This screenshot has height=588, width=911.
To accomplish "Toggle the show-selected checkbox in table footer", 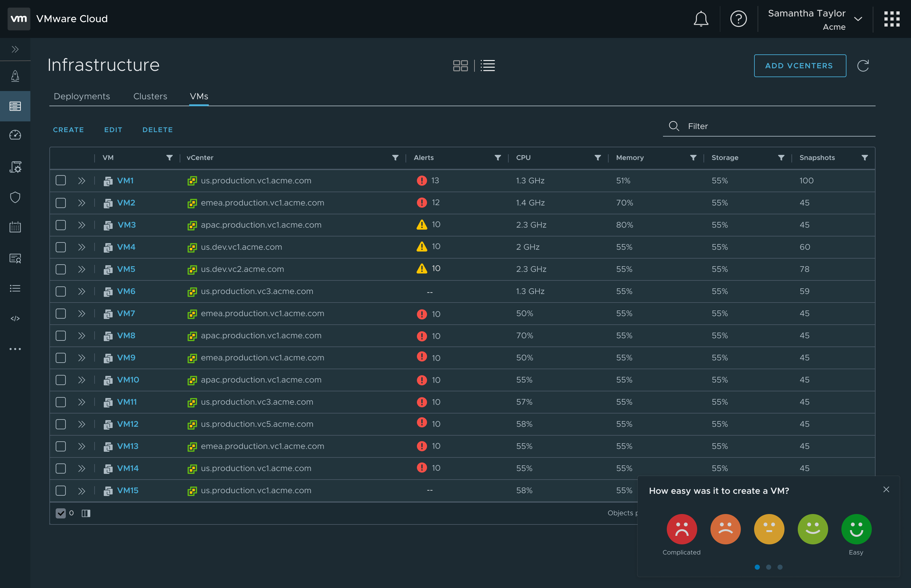I will point(61,513).
